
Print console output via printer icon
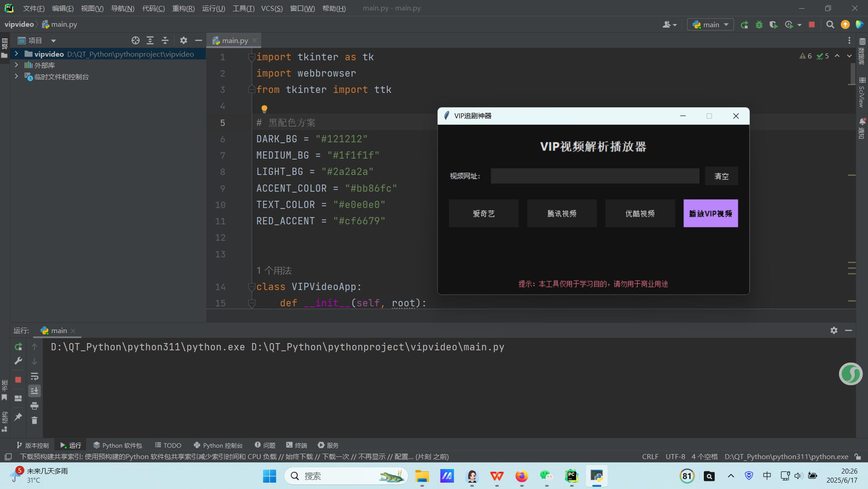(x=34, y=406)
